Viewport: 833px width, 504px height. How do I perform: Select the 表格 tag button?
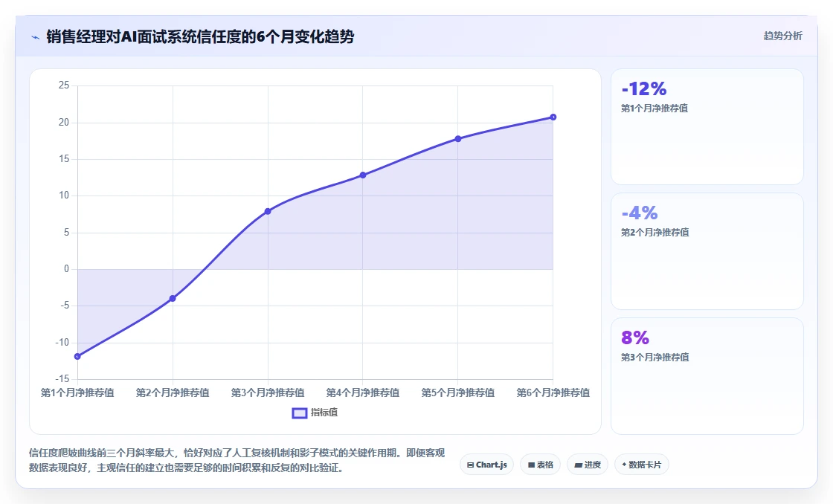(x=540, y=465)
